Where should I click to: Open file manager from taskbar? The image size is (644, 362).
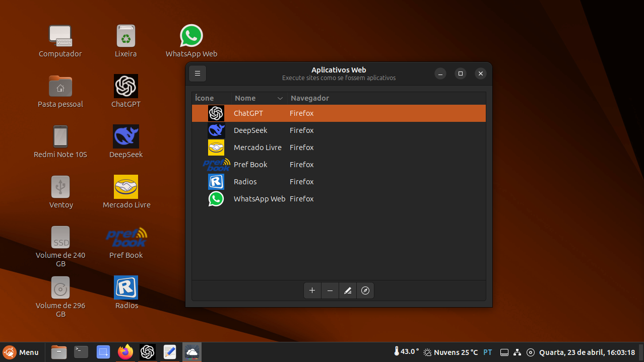(x=59, y=352)
